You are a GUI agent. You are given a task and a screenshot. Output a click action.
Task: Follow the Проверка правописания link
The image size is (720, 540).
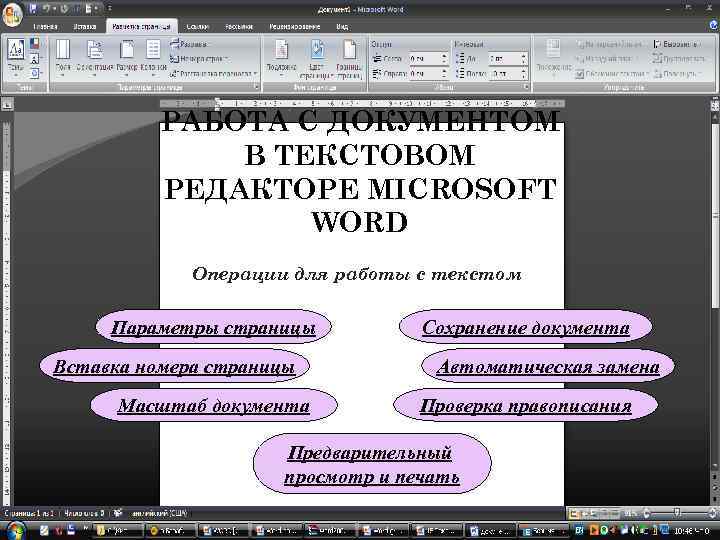tap(525, 406)
